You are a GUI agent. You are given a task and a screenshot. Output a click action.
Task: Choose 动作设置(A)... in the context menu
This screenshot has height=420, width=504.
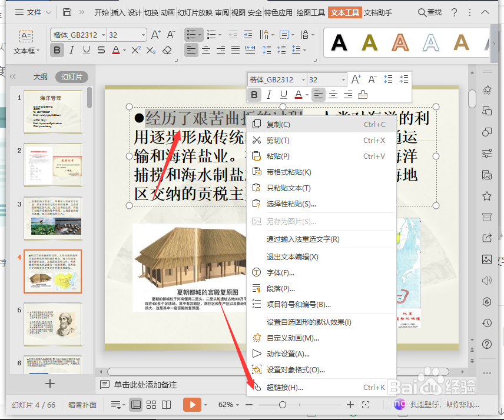point(321,354)
